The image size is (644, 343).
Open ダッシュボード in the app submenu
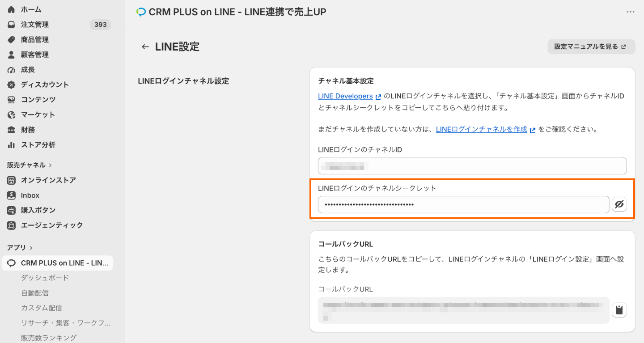tap(45, 278)
